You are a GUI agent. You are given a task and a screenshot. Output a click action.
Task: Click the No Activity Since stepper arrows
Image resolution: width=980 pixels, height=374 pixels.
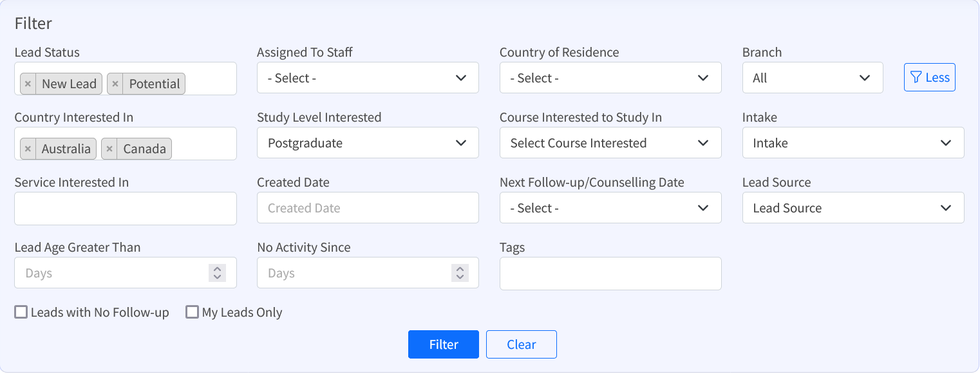pyautogui.click(x=460, y=273)
